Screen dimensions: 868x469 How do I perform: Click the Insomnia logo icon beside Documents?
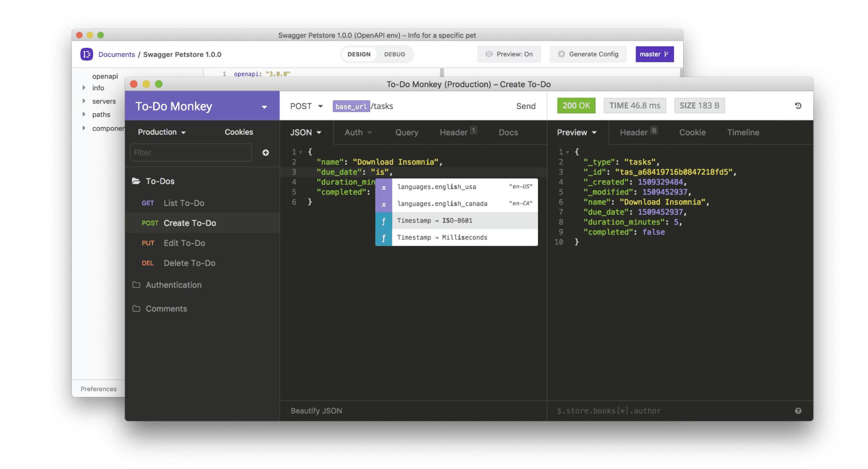click(87, 54)
